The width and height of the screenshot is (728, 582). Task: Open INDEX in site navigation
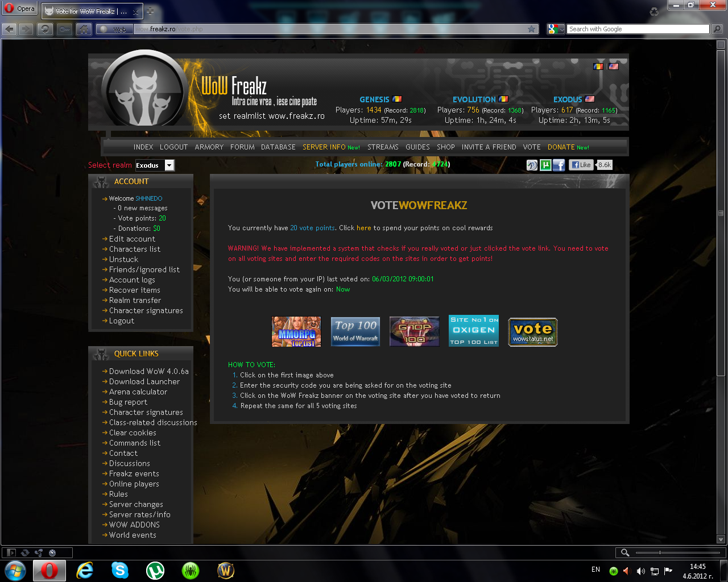(x=143, y=147)
